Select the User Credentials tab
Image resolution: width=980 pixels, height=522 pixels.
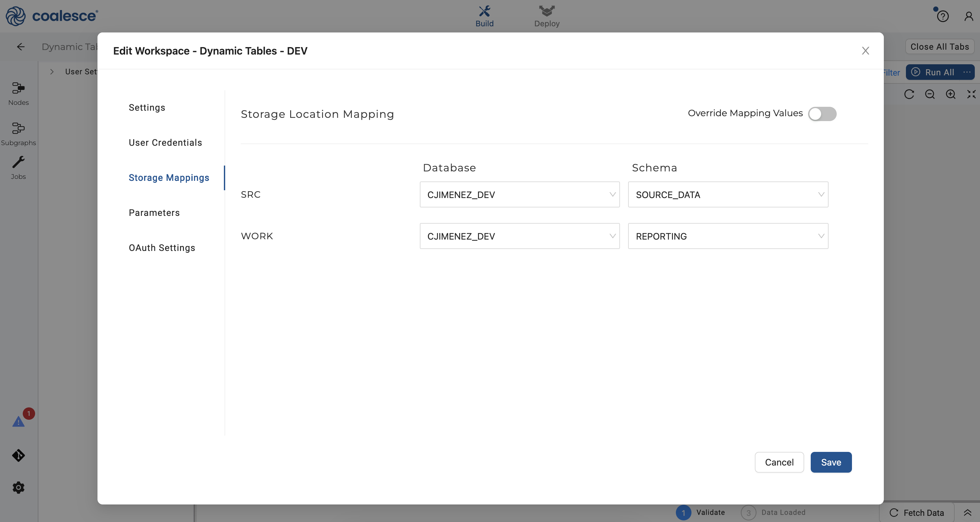click(x=165, y=143)
